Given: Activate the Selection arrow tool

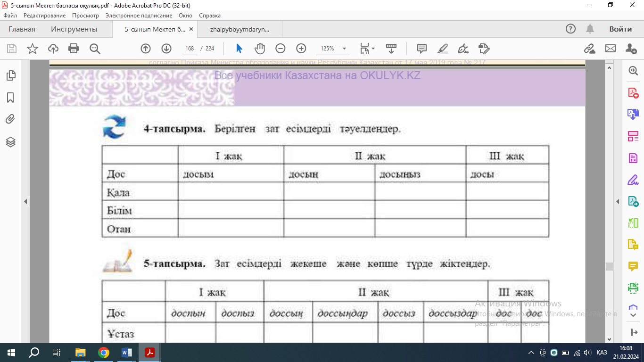Looking at the screenshot, I should (239, 49).
